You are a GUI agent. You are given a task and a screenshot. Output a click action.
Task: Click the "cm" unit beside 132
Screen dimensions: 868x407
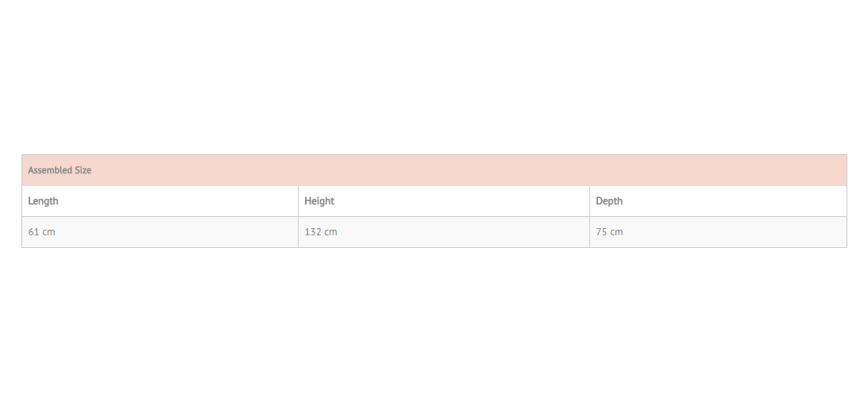click(330, 232)
